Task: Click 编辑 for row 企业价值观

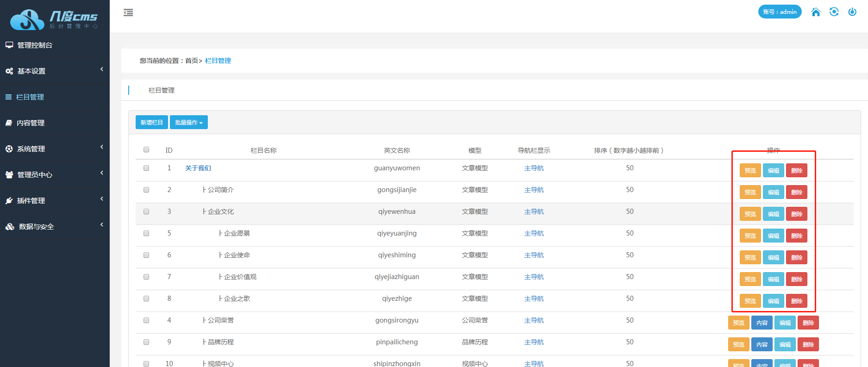Action: pos(773,279)
